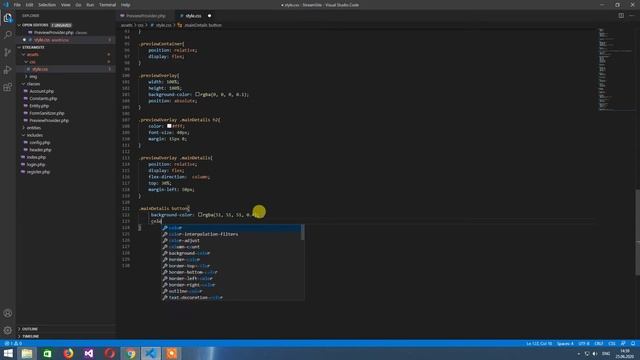Open the green app icon in taskbar
The height and width of the screenshot is (360, 640).
[47, 353]
